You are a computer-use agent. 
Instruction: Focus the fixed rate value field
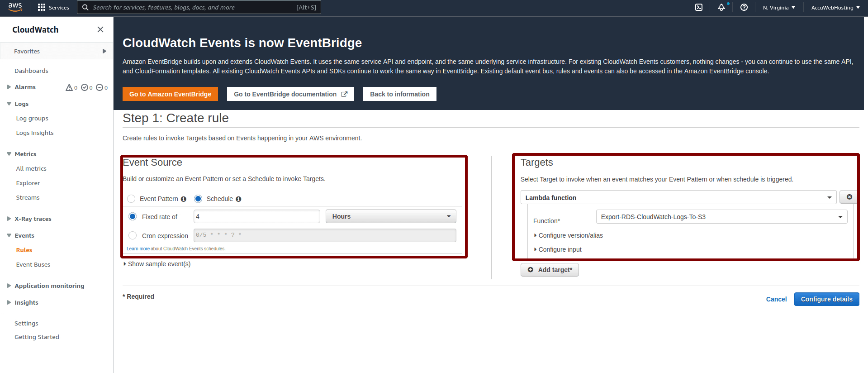(x=257, y=216)
